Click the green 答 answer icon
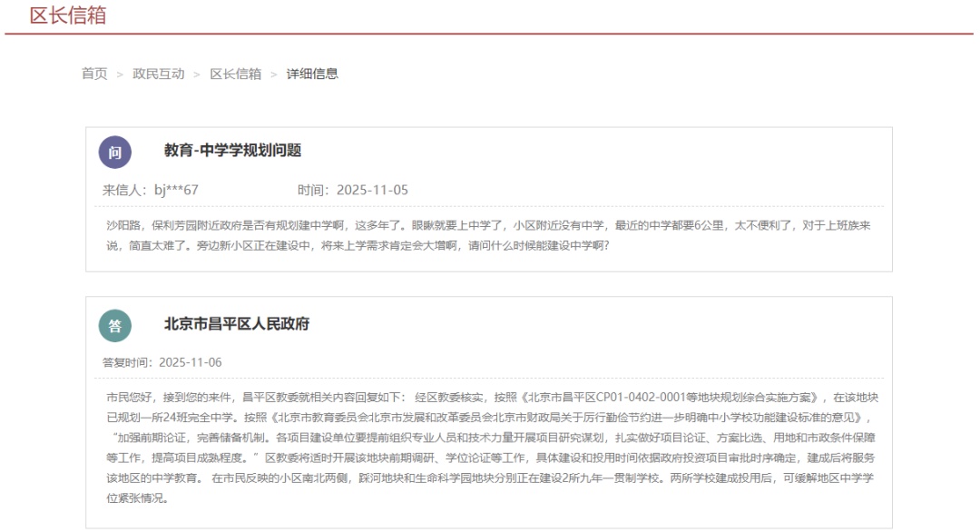This screenshot has height=532, width=980. coord(115,325)
